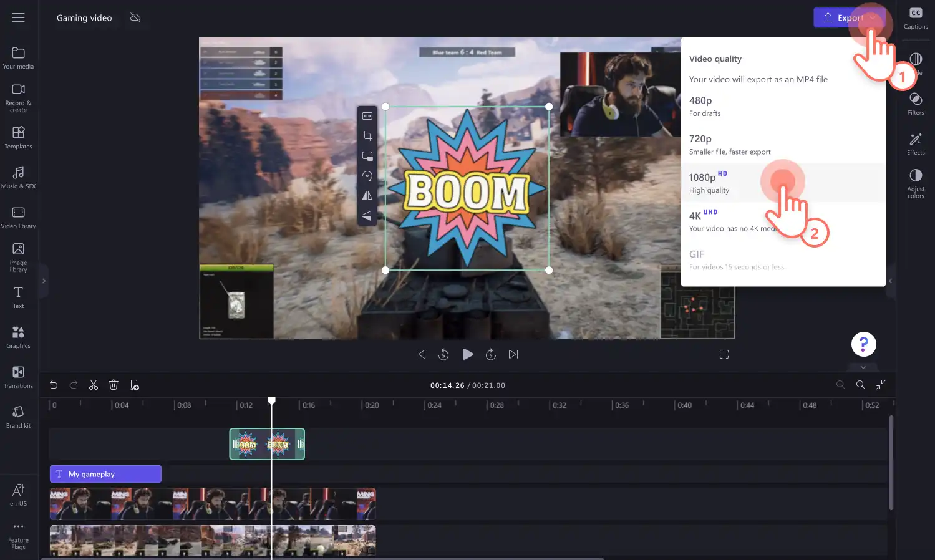The width and height of the screenshot is (935, 560).
Task: Open the Transitions panel
Action: point(18,377)
